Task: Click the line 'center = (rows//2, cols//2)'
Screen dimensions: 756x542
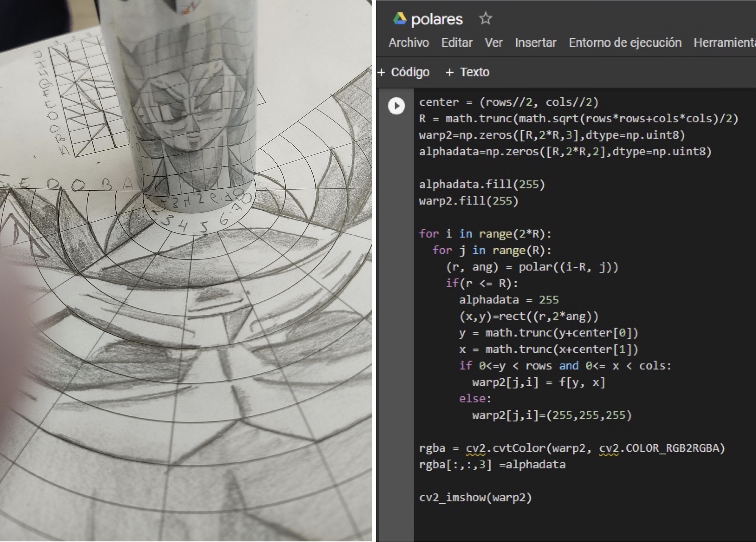Action: point(509,102)
